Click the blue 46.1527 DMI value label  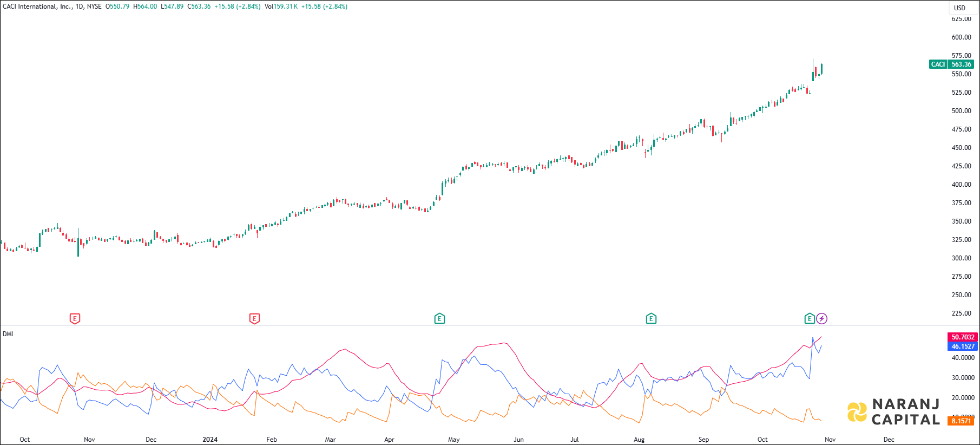pyautogui.click(x=963, y=346)
